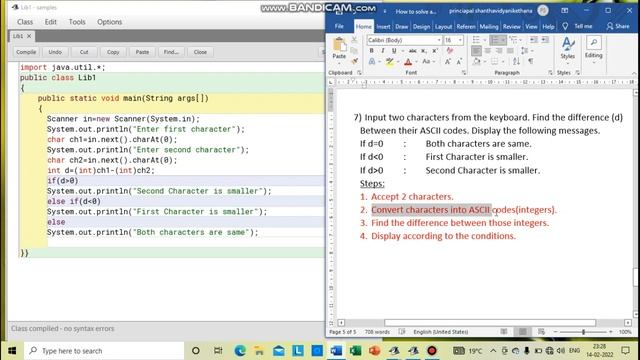Click the Find... button in BlueJ editor
Image resolution: width=640 pixels, height=360 pixels.
[171, 52]
